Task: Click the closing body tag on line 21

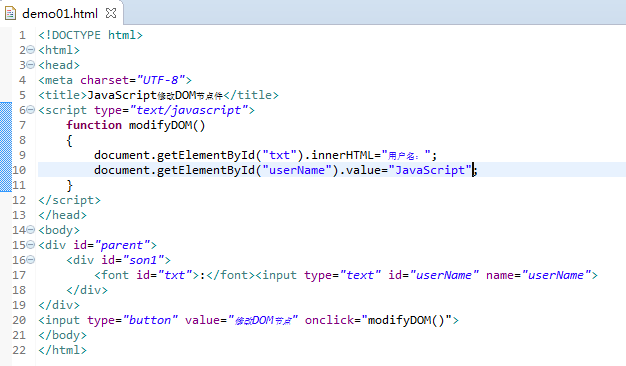Action: [x=63, y=335]
